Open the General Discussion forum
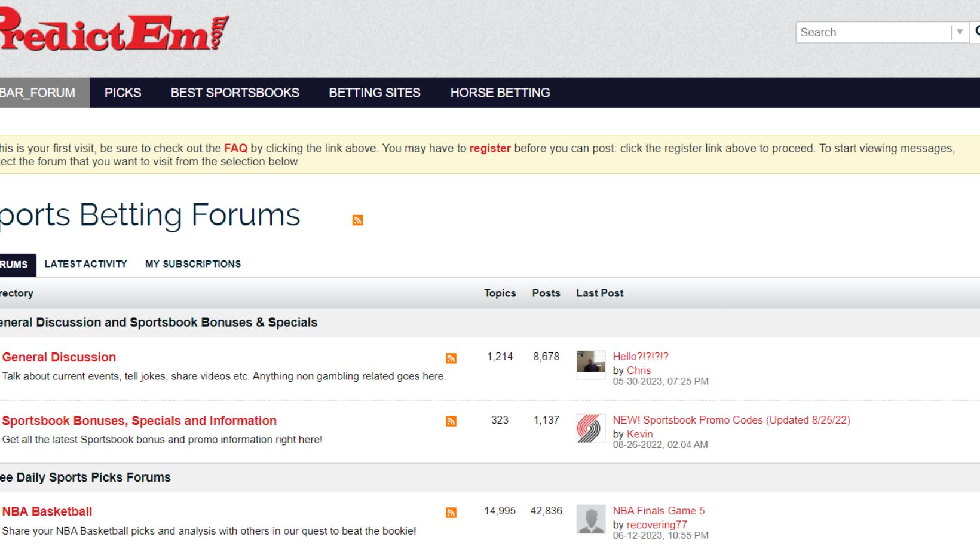The height and width of the screenshot is (552, 980). point(59,357)
